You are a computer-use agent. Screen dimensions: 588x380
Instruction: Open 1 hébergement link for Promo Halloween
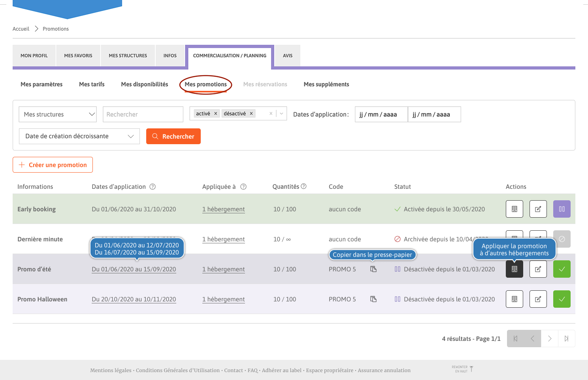coord(224,299)
